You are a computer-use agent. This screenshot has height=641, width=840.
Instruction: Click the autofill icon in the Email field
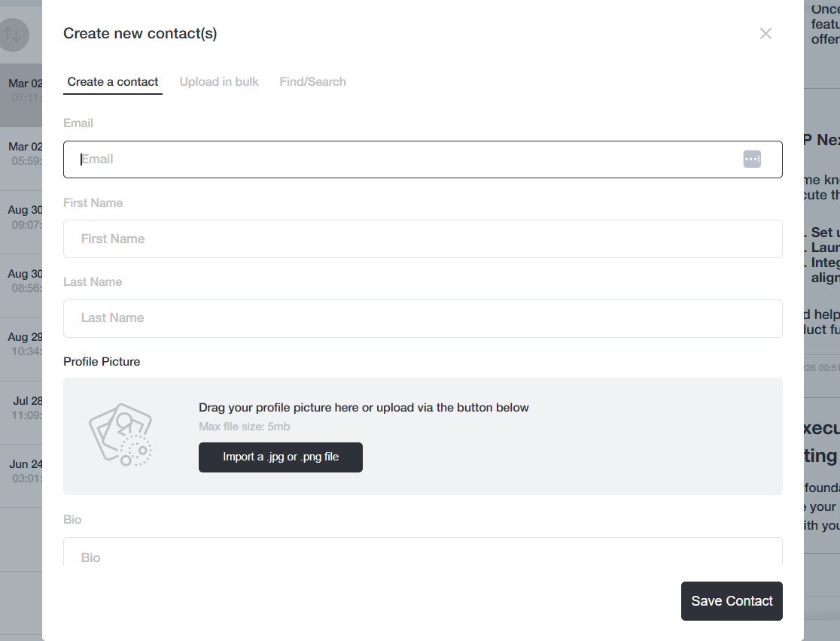[752, 159]
